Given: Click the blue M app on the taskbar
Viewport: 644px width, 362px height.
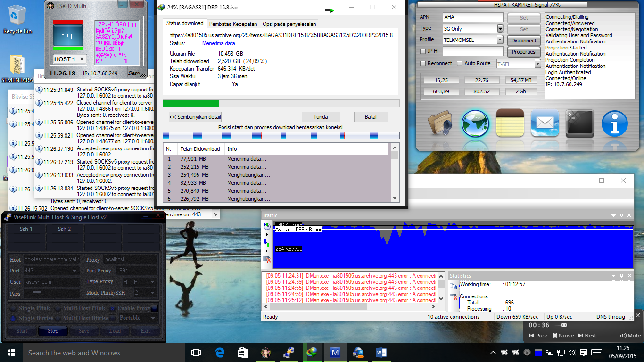Looking at the screenshot, I should [335, 353].
